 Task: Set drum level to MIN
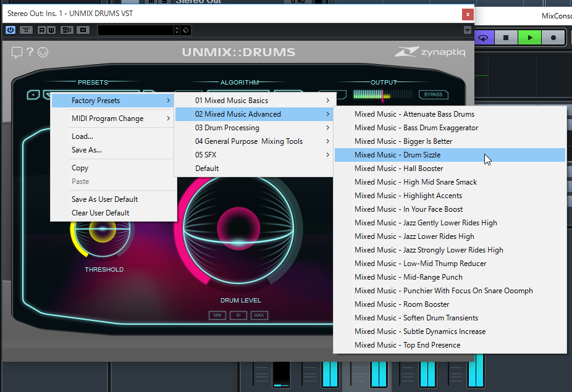(x=217, y=315)
